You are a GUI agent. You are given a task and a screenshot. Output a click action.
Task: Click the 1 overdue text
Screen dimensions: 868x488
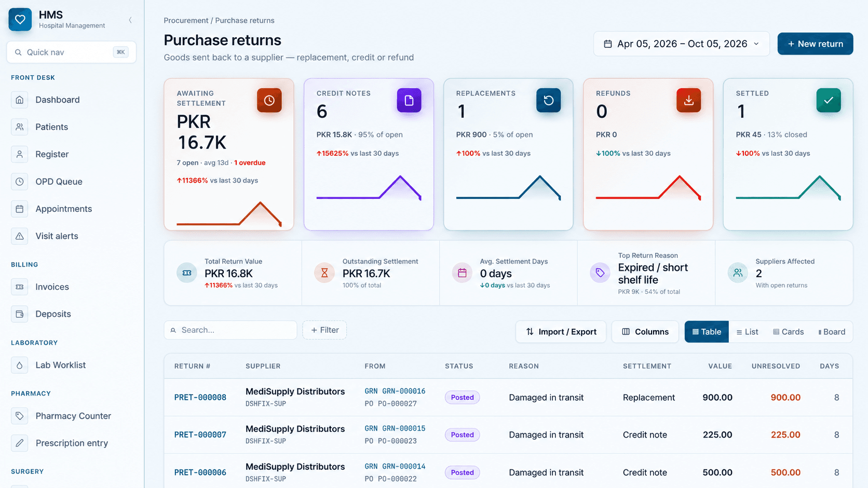click(x=250, y=163)
